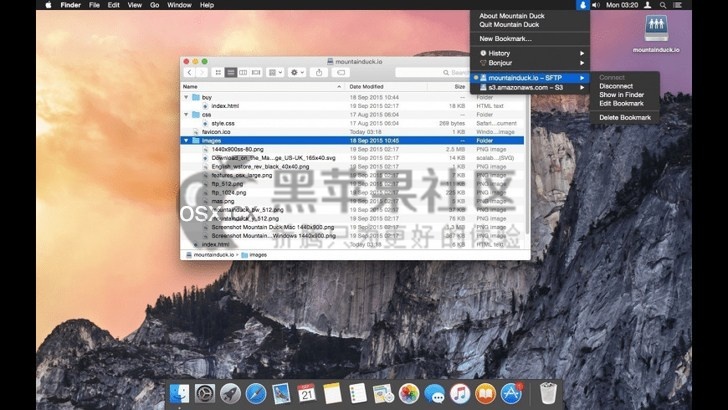Image resolution: width=728 pixels, height=410 pixels.
Task: Open Finder from the dock
Action: [179, 394]
